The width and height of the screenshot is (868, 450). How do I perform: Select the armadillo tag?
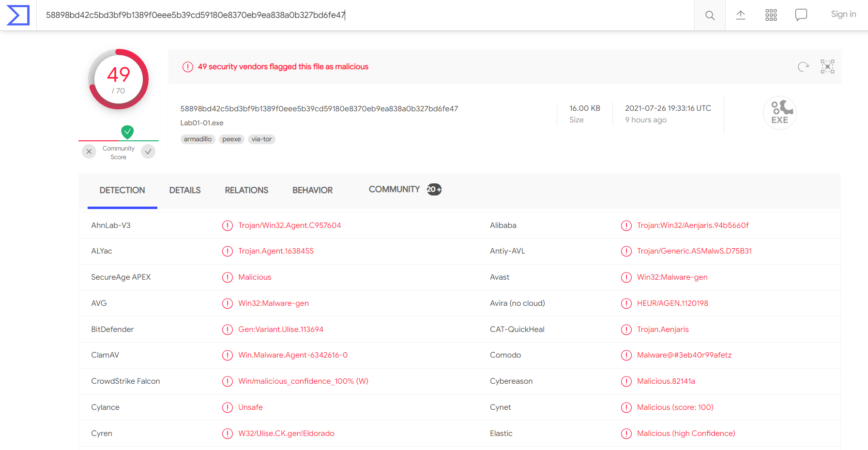(x=198, y=139)
